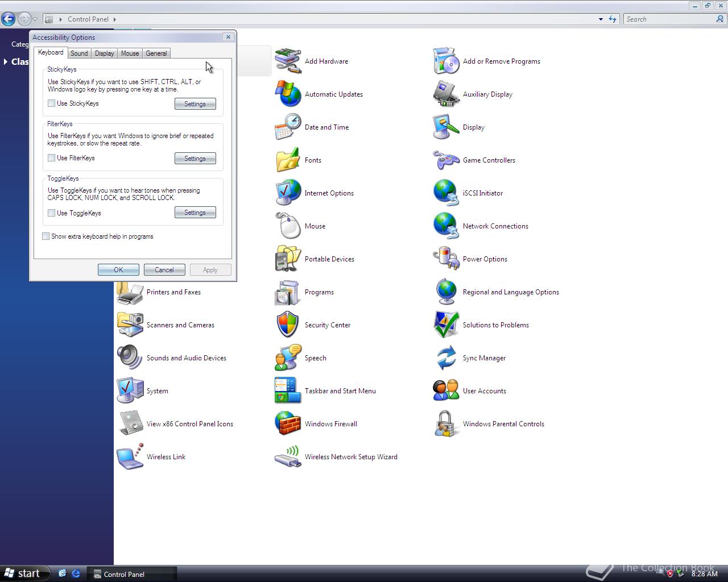Click the taskbar clock showing 8:28 AM

click(x=704, y=574)
